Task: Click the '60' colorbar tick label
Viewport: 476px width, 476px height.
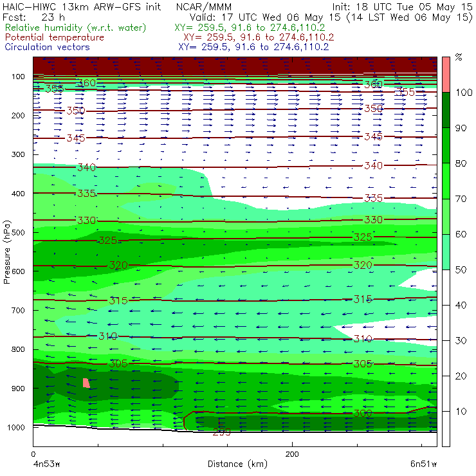Action: click(461, 234)
